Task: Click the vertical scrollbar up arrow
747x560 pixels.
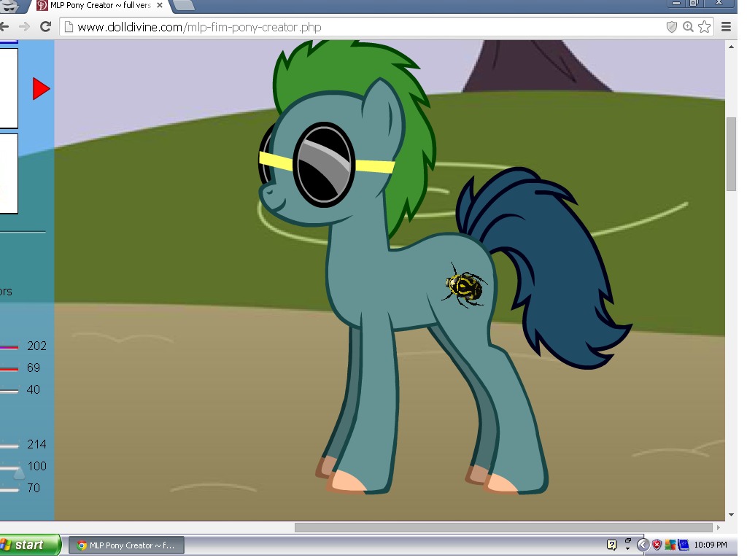Action: click(x=731, y=47)
